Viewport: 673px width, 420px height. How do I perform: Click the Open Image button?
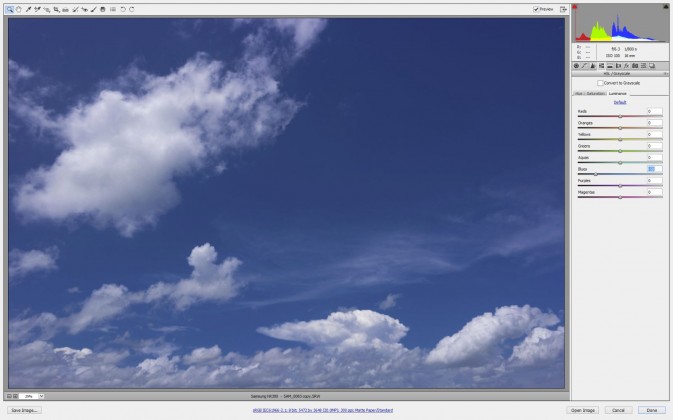583,410
